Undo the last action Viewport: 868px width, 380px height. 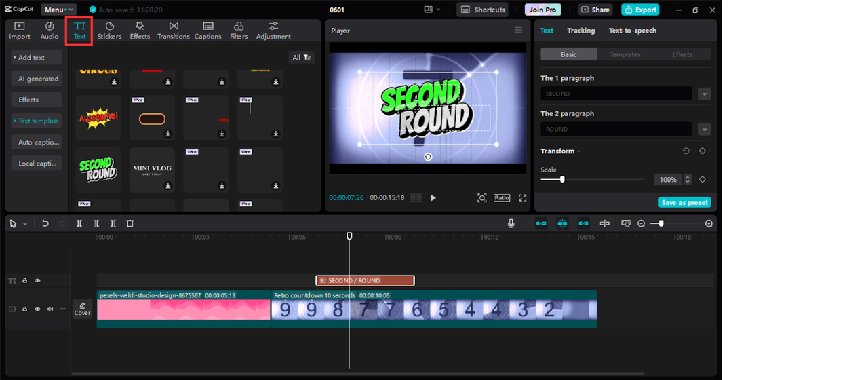45,223
